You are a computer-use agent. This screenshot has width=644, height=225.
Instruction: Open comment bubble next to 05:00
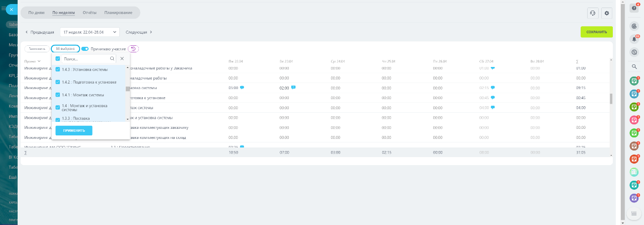click(x=242, y=88)
